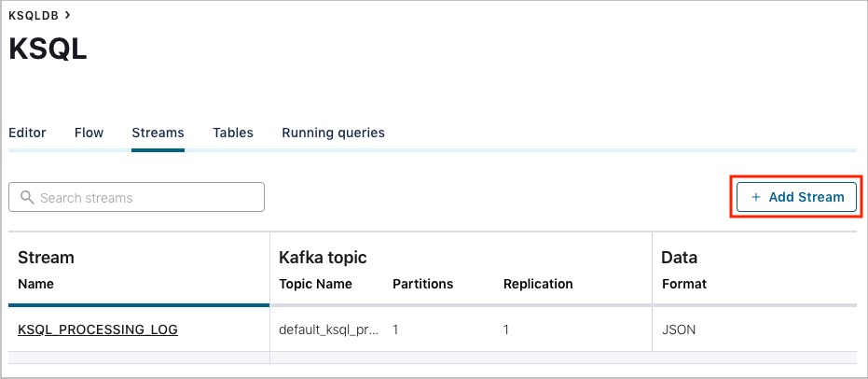This screenshot has height=379, width=868.
Task: Click the KSQL page title
Action: point(48,49)
